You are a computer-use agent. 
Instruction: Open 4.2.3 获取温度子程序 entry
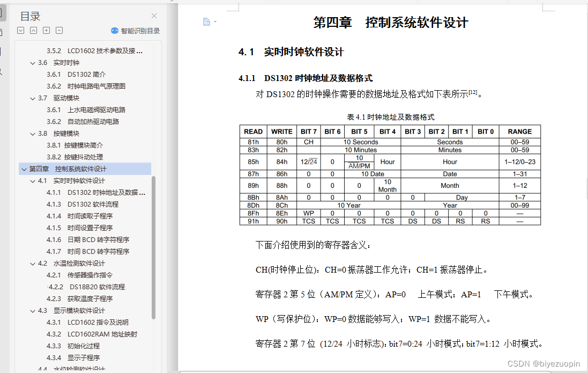click(79, 298)
